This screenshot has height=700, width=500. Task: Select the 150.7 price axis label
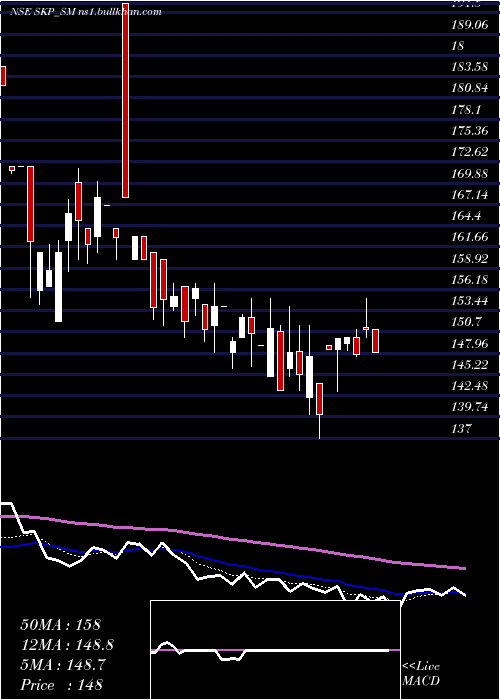click(466, 322)
